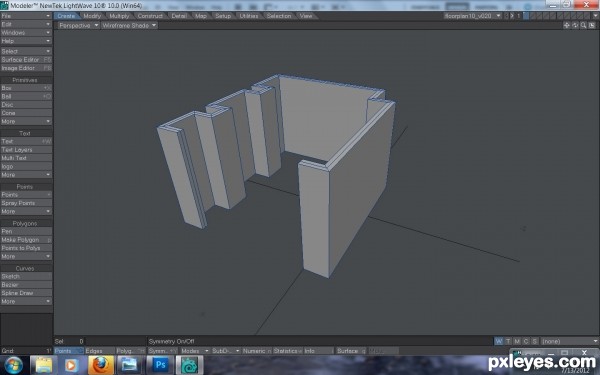Screen dimensions: 600x375
Task: Open the SubD-type dropdown
Action: 225,351
